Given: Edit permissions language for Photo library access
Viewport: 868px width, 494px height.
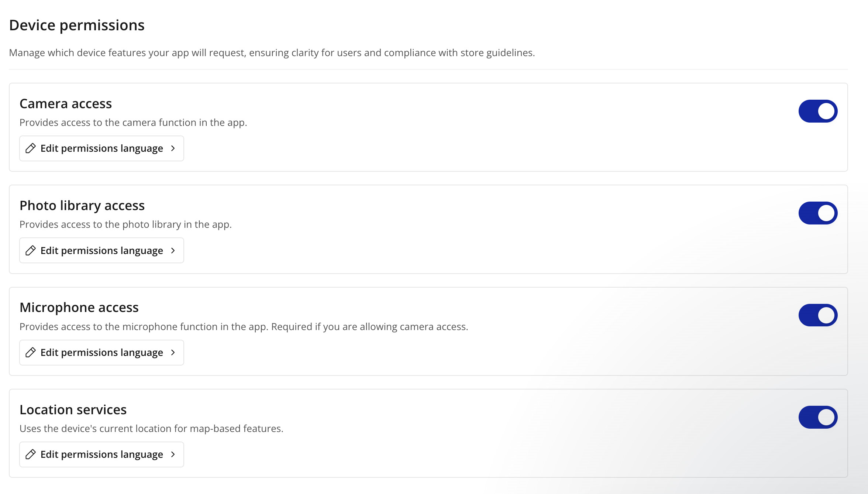Looking at the screenshot, I should coord(101,251).
